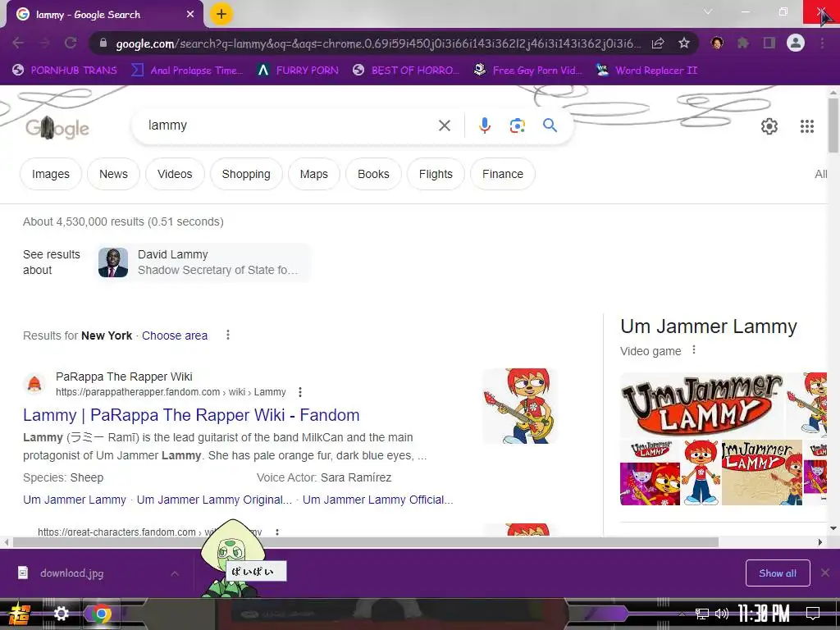Switch to the News filter
The width and height of the screenshot is (840, 630).
(x=113, y=174)
